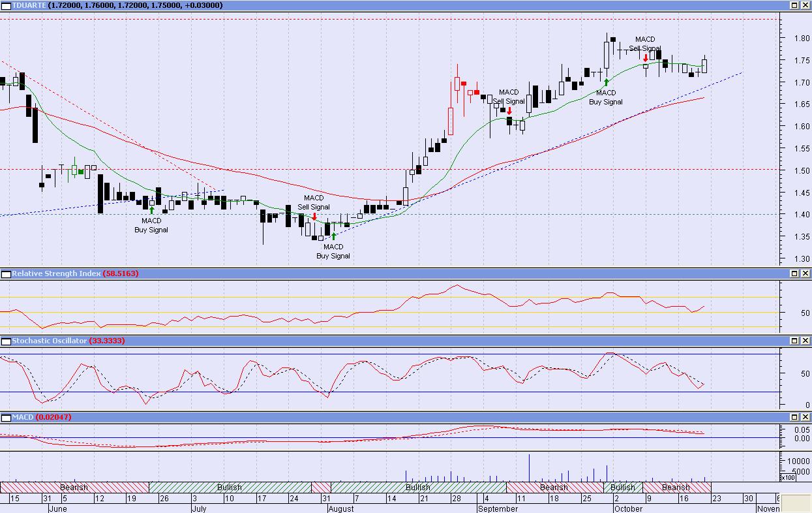Click the Stochastic Oscillator panel icon
Screen dimensions: 812x513
(x=5, y=341)
